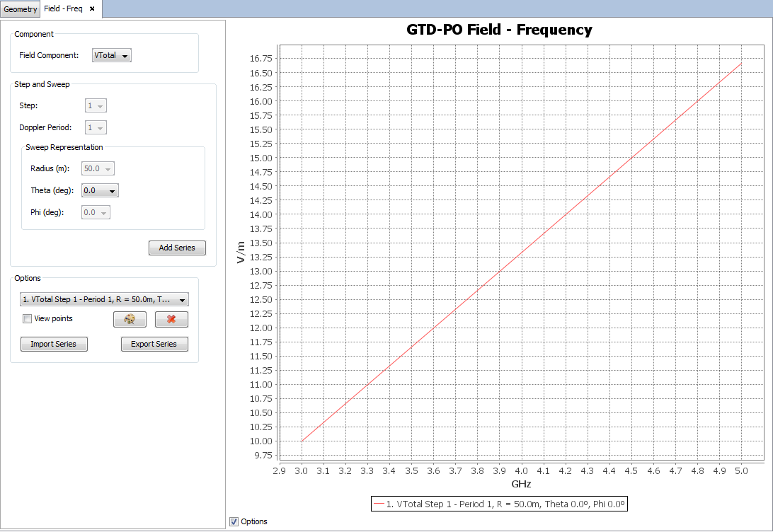The width and height of the screenshot is (773, 532).
Task: Open the series selection dropdown in Options
Action: pyautogui.click(x=105, y=299)
